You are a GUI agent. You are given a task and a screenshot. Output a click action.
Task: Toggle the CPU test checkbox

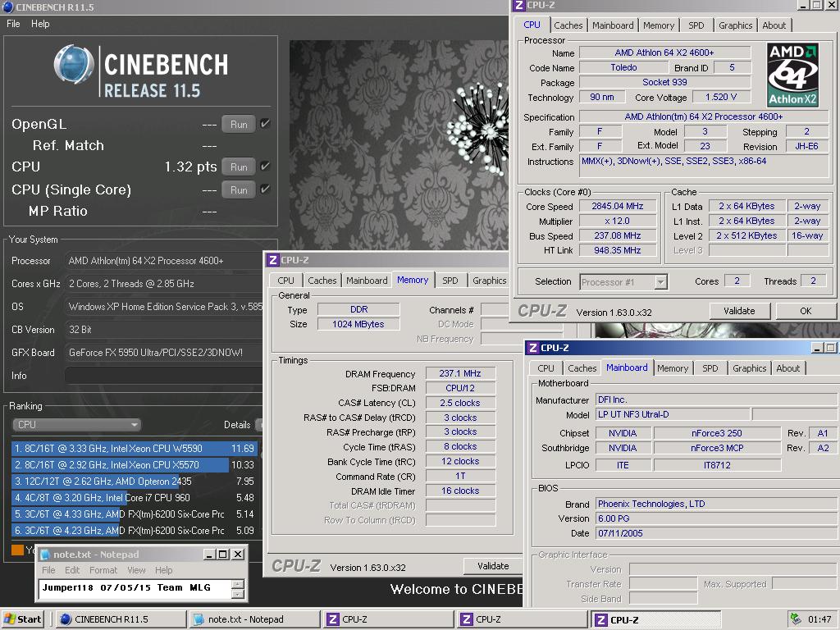(265, 166)
